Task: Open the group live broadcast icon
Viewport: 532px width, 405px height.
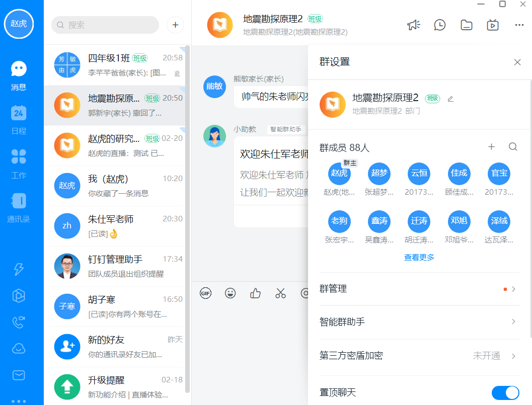Action: [x=493, y=25]
